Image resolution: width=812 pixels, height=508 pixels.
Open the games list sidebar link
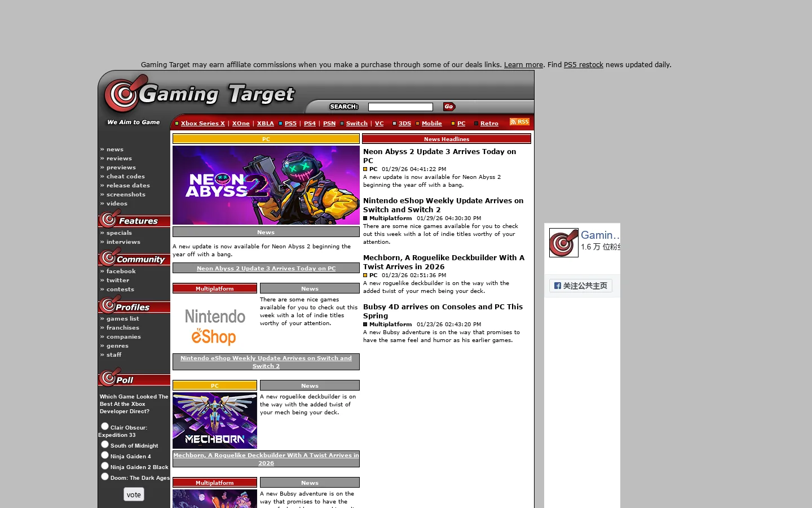tap(123, 318)
